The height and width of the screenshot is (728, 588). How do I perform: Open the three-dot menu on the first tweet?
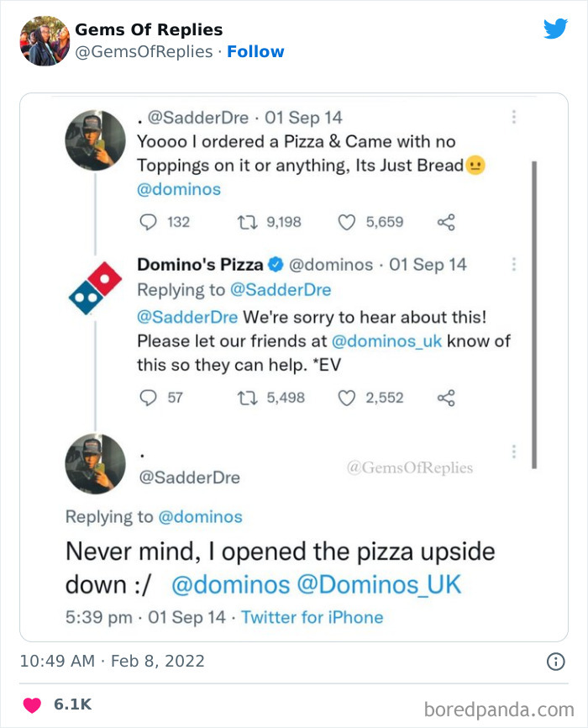pos(513,118)
